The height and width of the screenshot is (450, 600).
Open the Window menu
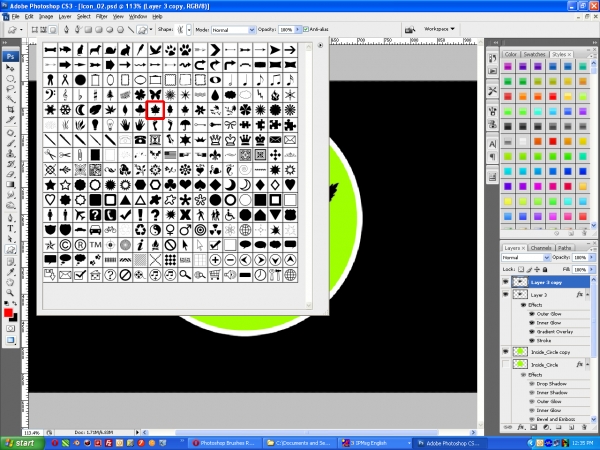[x=138, y=16]
